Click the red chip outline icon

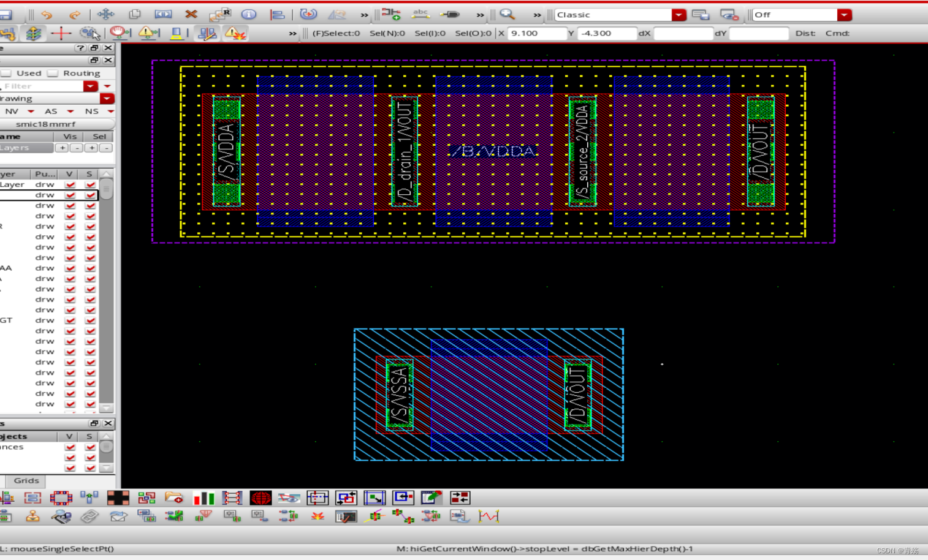click(x=61, y=498)
